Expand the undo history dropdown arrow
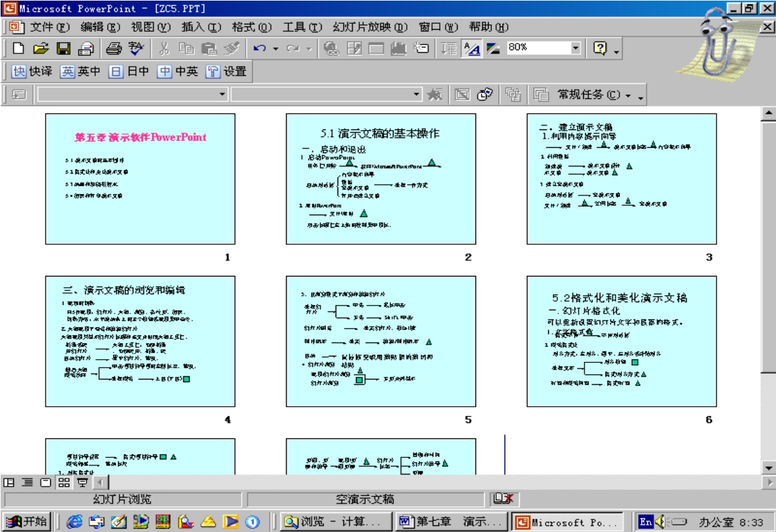 coord(275,49)
